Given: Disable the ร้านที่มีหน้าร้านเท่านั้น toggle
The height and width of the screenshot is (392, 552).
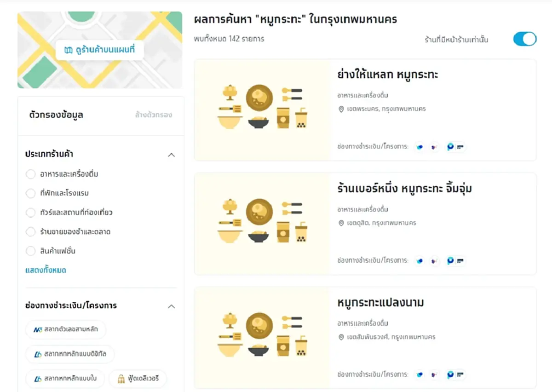Looking at the screenshot, I should click(524, 39).
